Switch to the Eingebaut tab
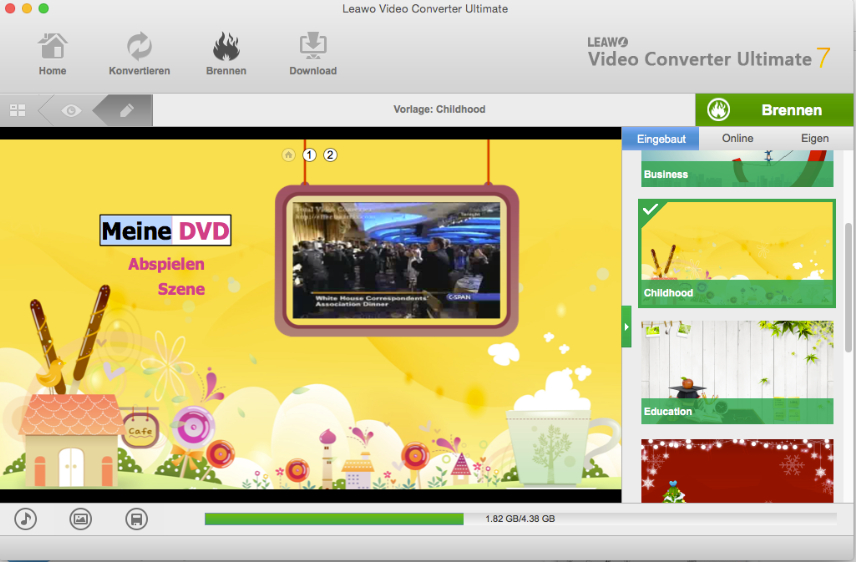This screenshot has width=856, height=562. coord(661,139)
